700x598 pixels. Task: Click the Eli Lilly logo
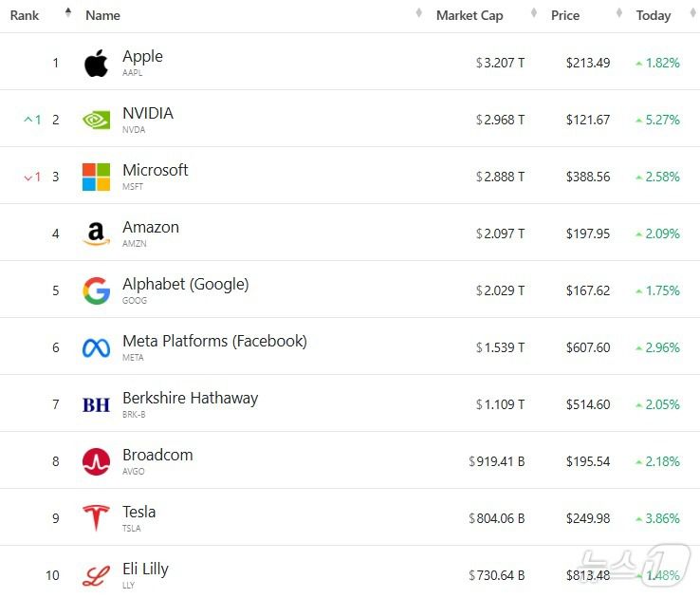[x=96, y=575]
